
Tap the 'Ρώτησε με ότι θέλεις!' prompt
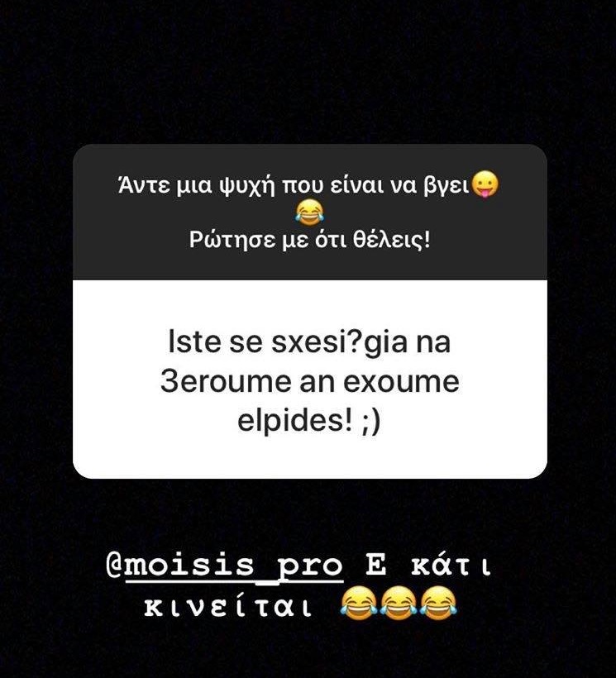(x=310, y=240)
